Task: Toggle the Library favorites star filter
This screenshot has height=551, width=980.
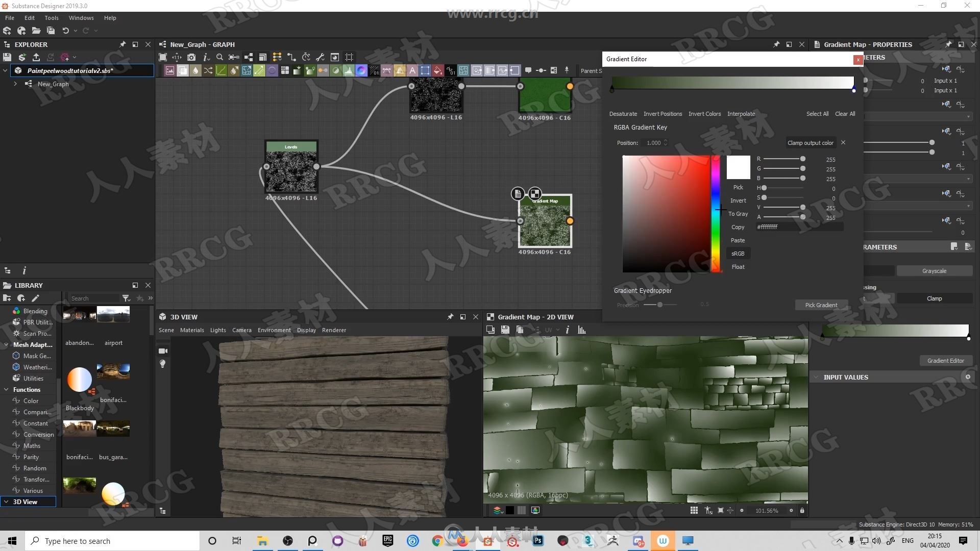Action: click(x=139, y=298)
